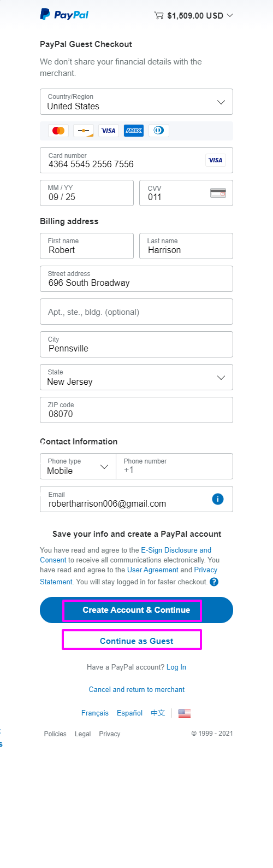Open the Phone type Mobile dropdown
273x868 pixels.
pos(78,466)
